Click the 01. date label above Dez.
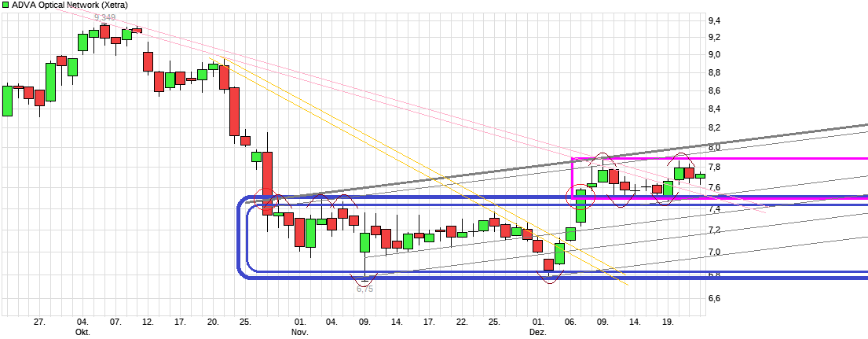The width and height of the screenshot is (868, 339). pyautogui.click(x=538, y=322)
